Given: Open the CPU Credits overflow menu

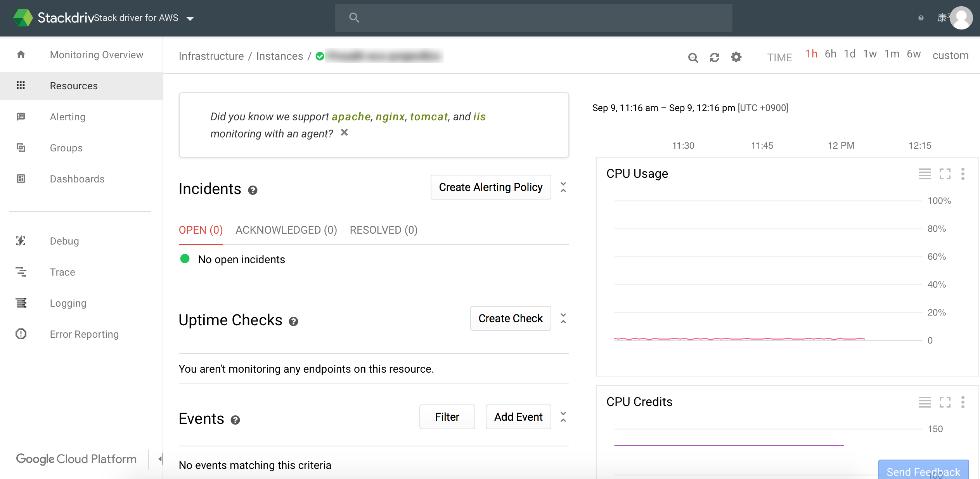Looking at the screenshot, I should [963, 402].
